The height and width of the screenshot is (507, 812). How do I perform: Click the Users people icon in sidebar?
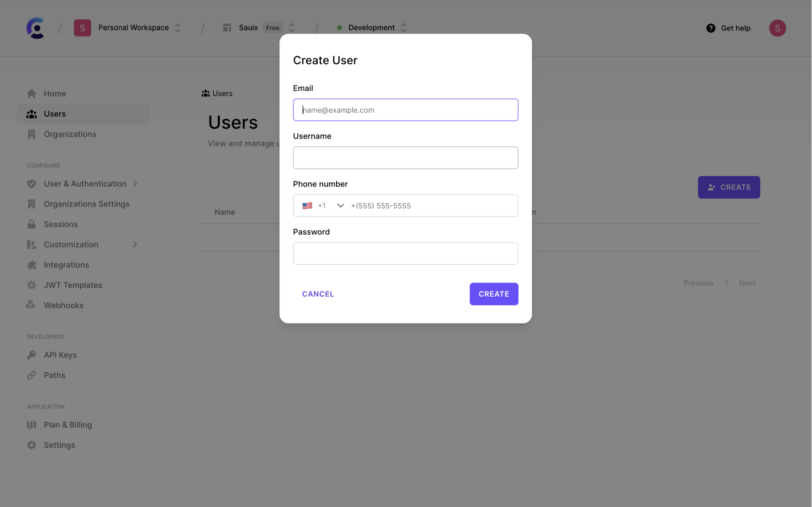(x=31, y=114)
